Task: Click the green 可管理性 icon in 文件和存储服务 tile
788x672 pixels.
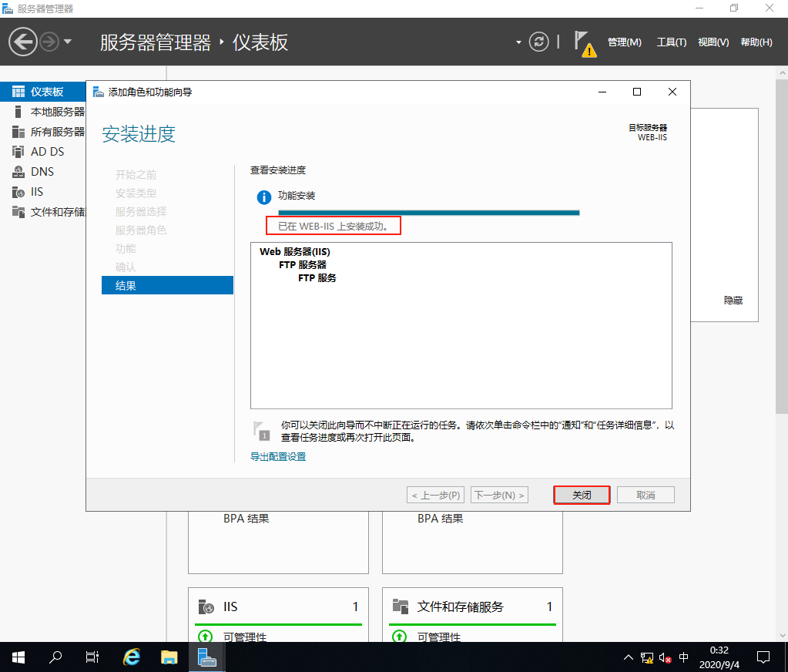Action: click(x=399, y=637)
